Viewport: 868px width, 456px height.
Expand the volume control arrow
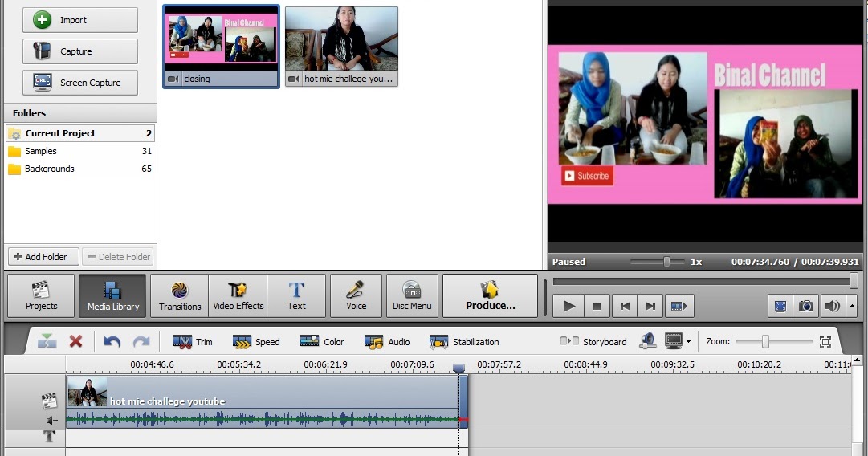[852, 306]
